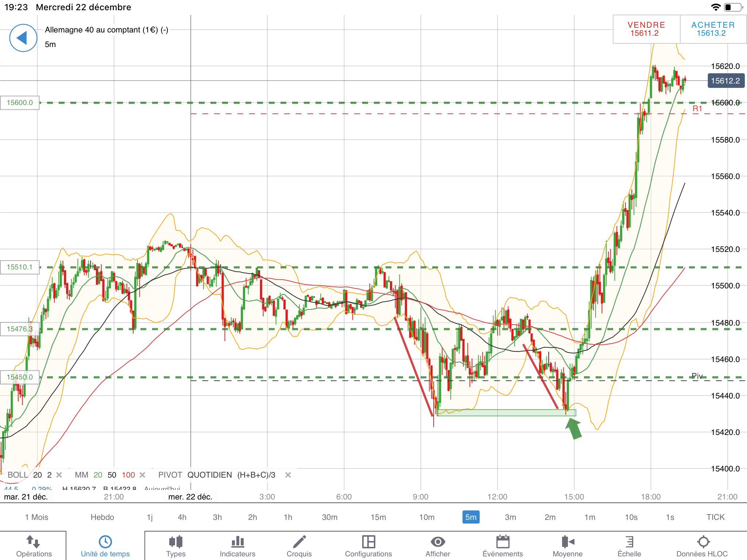
Task: Tap the blue back arrow button
Action: [x=23, y=38]
